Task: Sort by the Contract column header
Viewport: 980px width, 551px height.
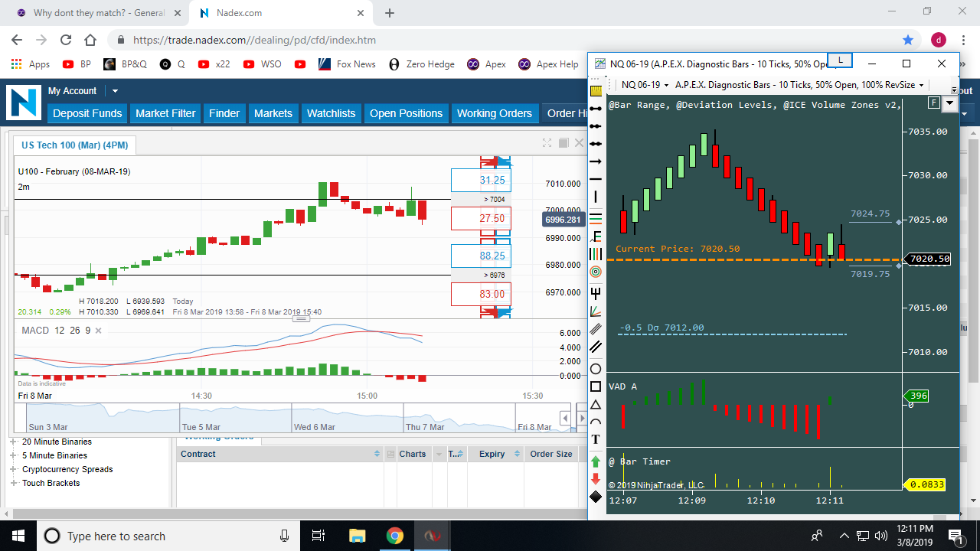Action: tap(280, 454)
